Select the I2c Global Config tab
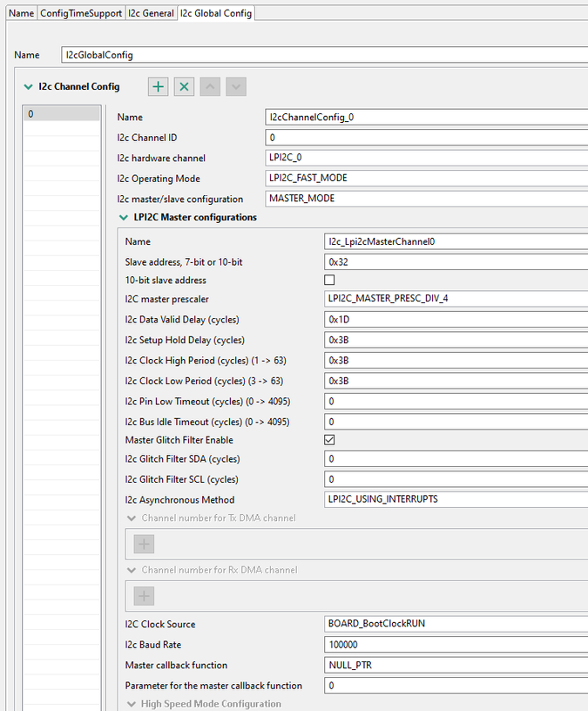This screenshot has width=588, height=711. 216,13
